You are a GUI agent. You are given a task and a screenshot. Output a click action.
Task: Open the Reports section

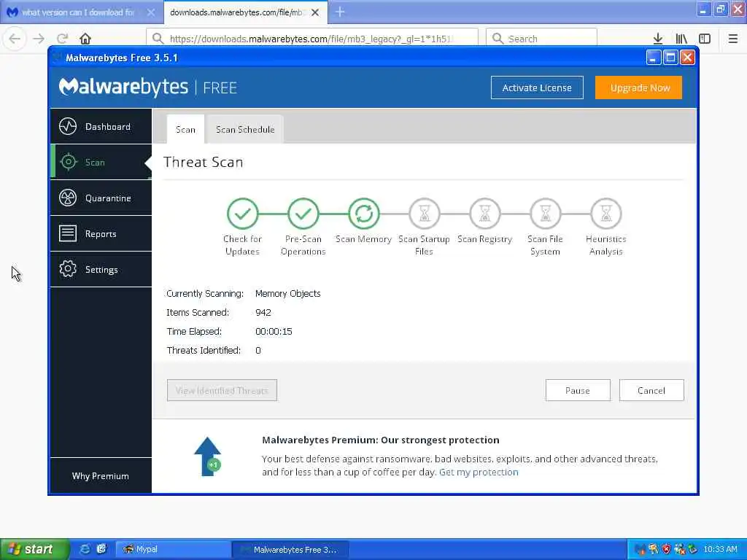101,233
